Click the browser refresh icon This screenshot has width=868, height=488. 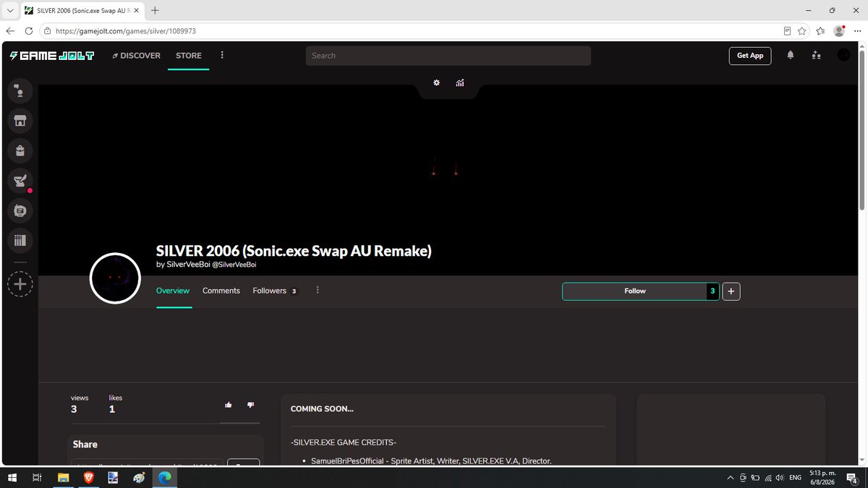[29, 31]
